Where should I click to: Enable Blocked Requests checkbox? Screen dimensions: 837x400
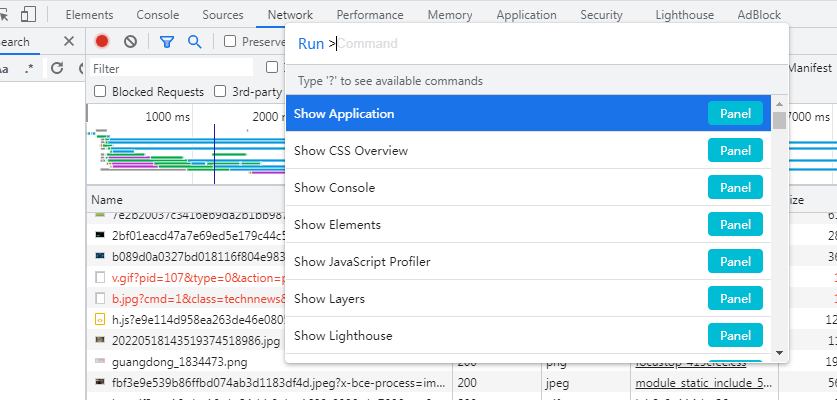click(100, 91)
